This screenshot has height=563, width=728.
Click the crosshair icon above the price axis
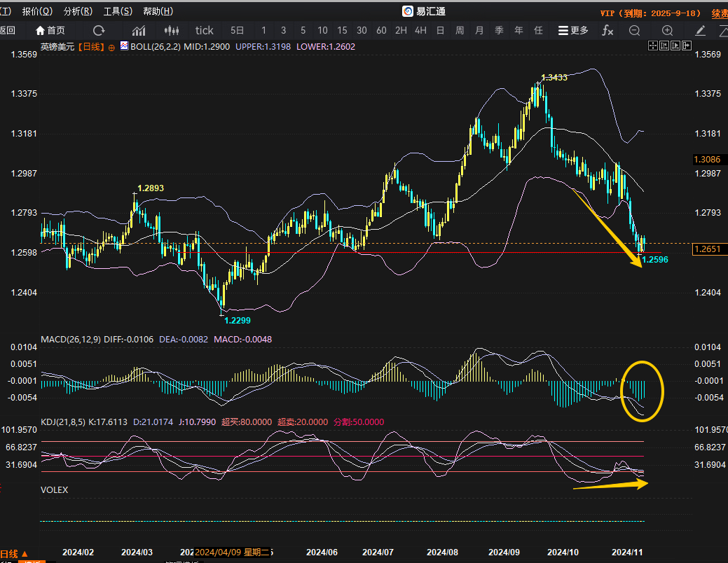tap(653, 46)
